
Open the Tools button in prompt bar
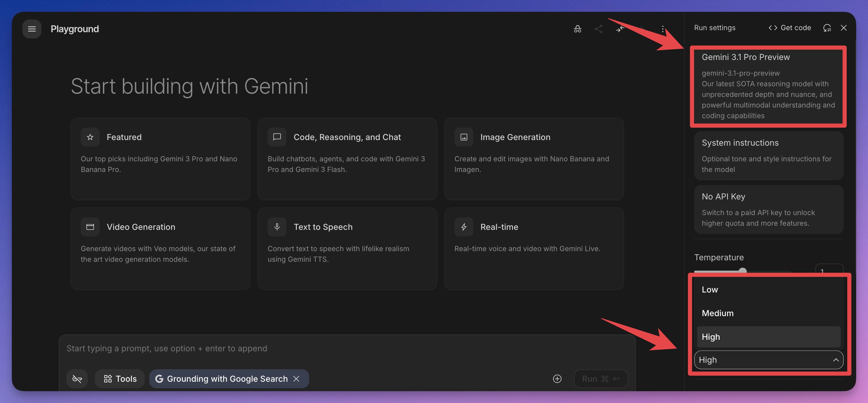point(120,379)
